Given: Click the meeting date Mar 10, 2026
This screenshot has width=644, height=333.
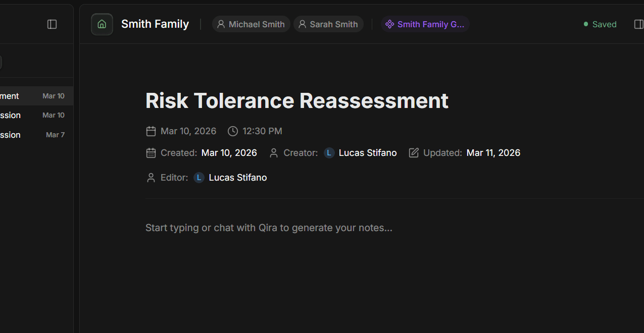Looking at the screenshot, I should [188, 131].
